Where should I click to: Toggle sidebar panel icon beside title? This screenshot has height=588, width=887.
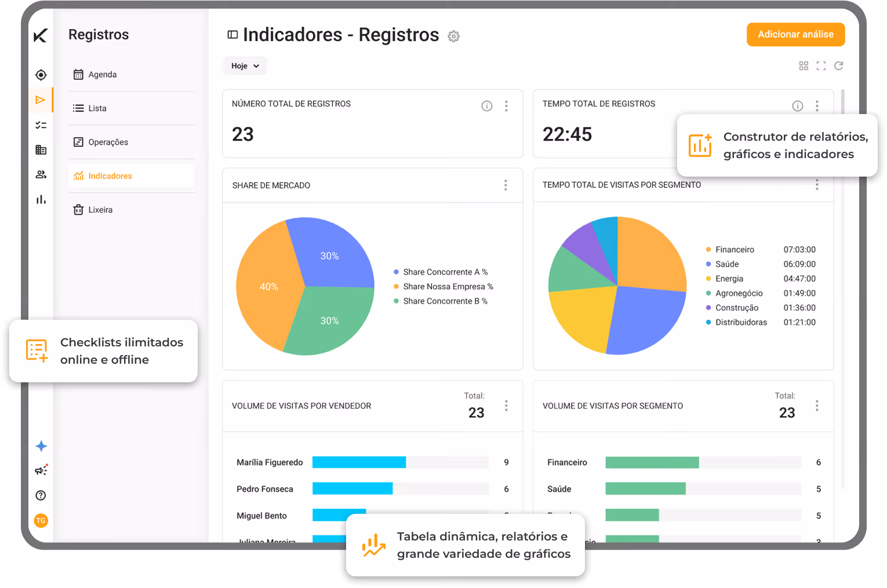(233, 35)
